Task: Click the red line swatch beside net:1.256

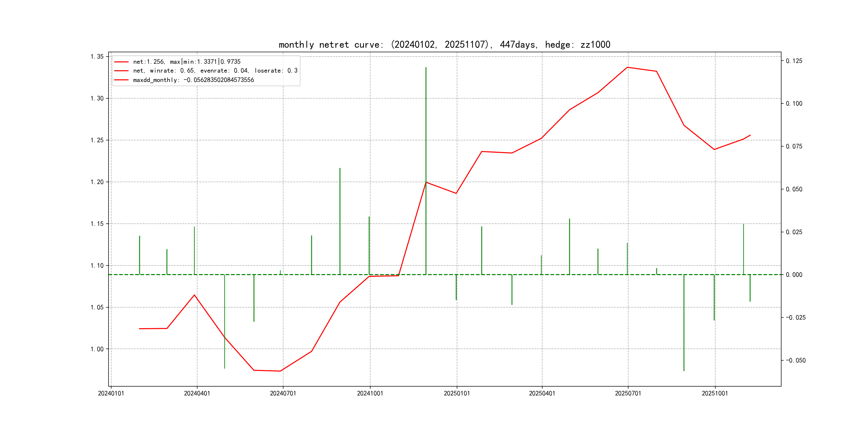Action: 121,62
